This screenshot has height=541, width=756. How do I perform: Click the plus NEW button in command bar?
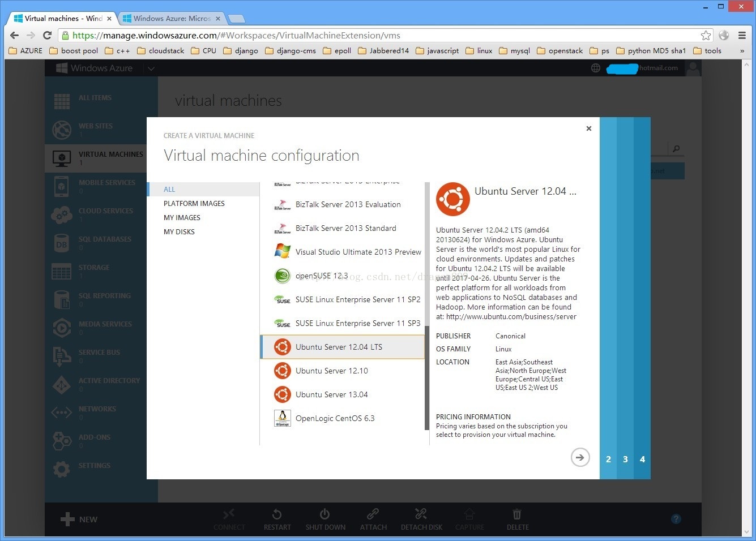(79, 519)
